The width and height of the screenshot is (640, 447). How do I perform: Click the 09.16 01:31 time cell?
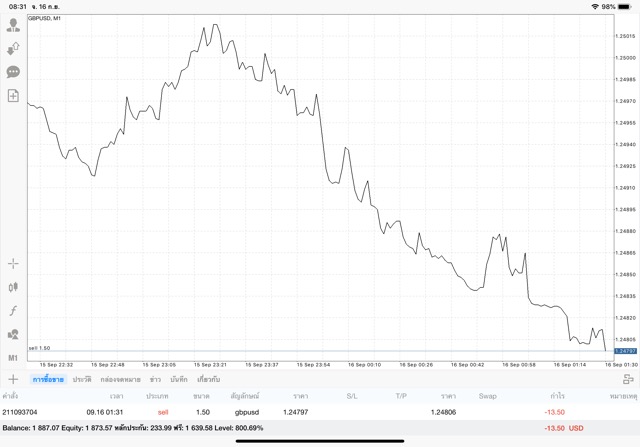[x=105, y=412]
